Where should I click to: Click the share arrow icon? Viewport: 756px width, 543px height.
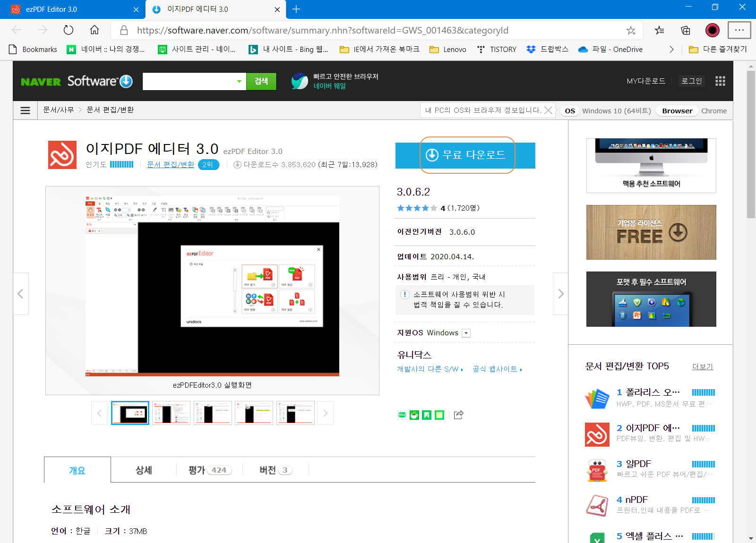click(458, 415)
